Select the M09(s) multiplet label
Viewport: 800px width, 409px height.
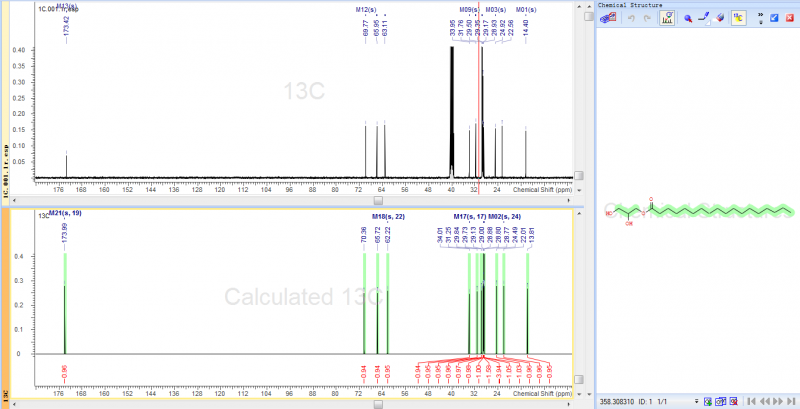pos(469,9)
